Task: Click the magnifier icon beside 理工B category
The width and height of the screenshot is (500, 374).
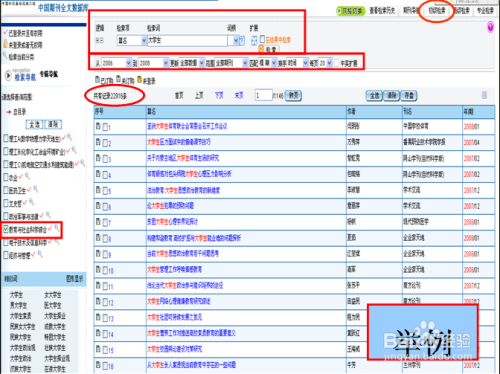Action: tap(74, 150)
